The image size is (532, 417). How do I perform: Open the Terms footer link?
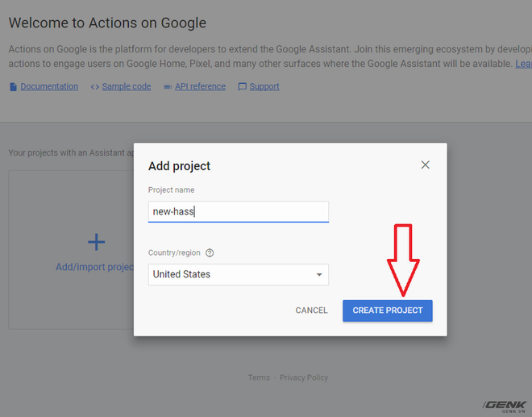(259, 377)
